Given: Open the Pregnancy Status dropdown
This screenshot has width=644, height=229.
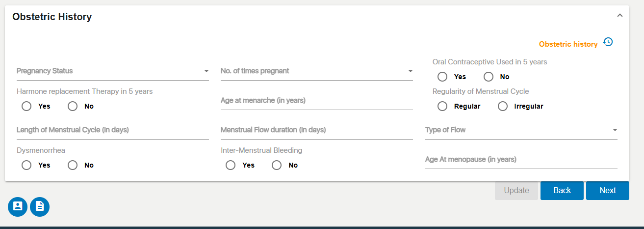Looking at the screenshot, I should coord(113,71).
